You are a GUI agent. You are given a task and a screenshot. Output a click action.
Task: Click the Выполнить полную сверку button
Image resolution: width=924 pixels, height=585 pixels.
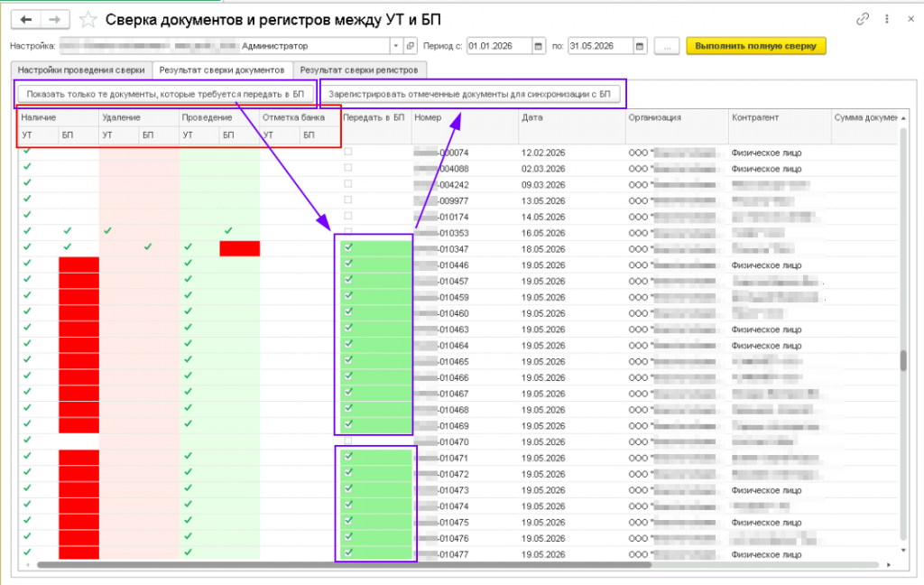tap(756, 46)
